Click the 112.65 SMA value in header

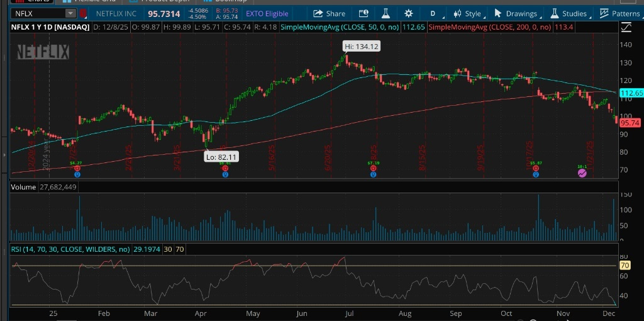(413, 28)
